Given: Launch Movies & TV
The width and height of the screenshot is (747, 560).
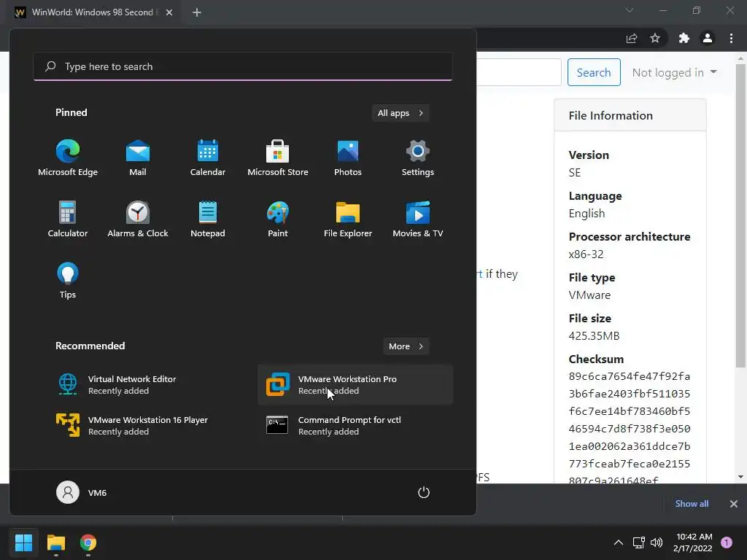Looking at the screenshot, I should pos(418,219).
